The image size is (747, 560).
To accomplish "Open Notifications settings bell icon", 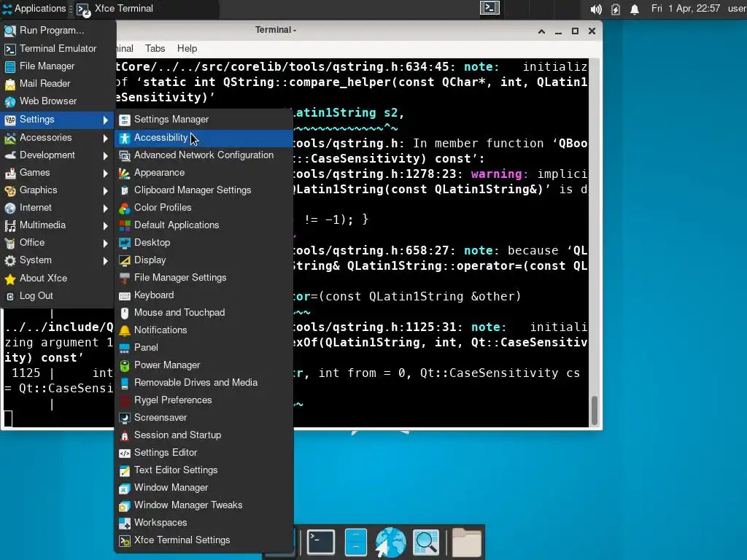I will (x=124, y=330).
